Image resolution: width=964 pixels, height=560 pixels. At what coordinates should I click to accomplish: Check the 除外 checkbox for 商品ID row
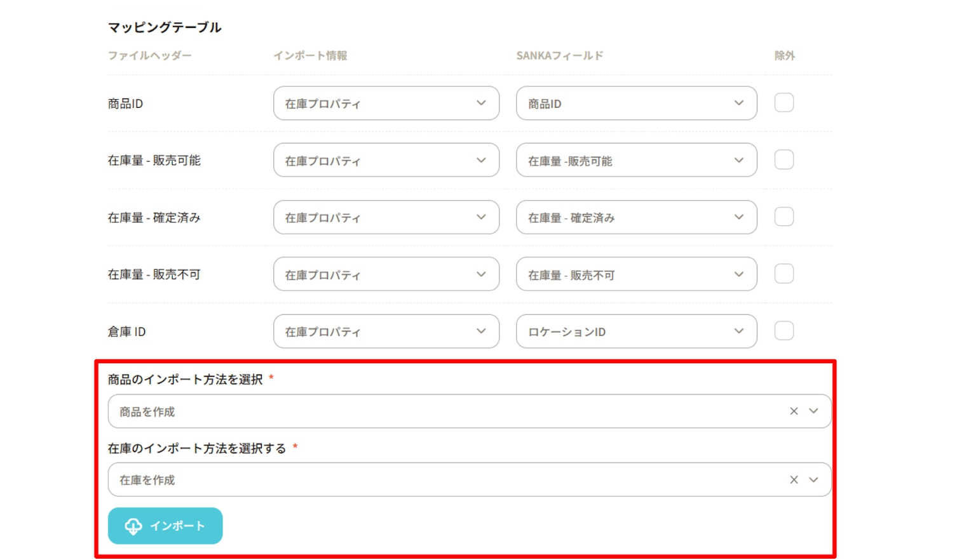tap(784, 103)
